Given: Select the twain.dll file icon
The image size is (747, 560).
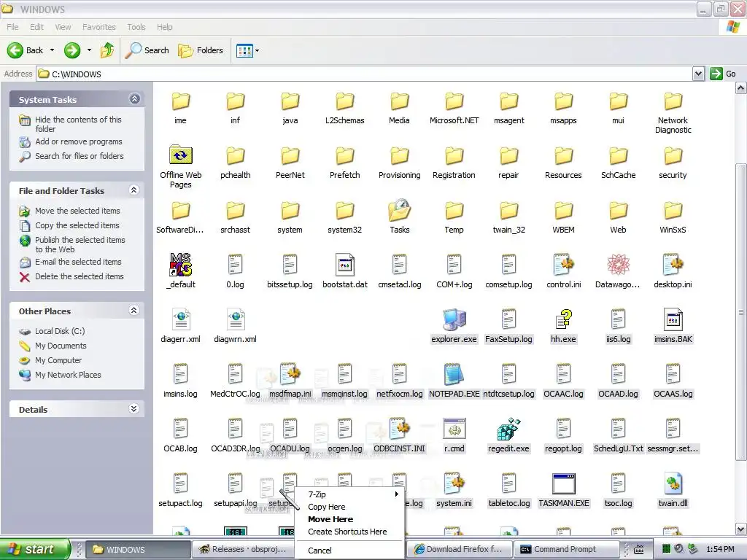Looking at the screenshot, I should click(673, 483).
